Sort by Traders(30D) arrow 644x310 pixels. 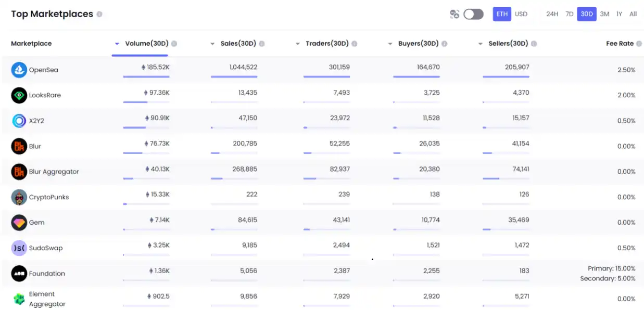tap(298, 44)
